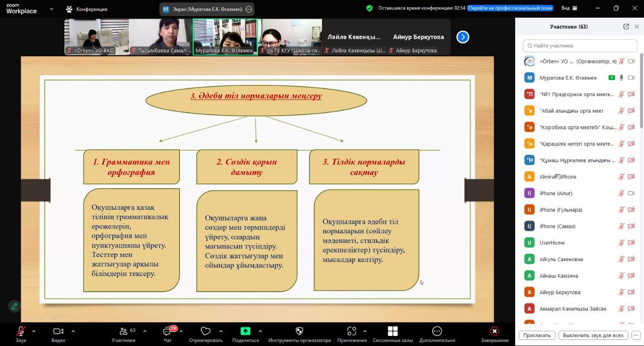Toggle the Участники participants panel
The width and height of the screenshot is (644, 346).
point(123,331)
